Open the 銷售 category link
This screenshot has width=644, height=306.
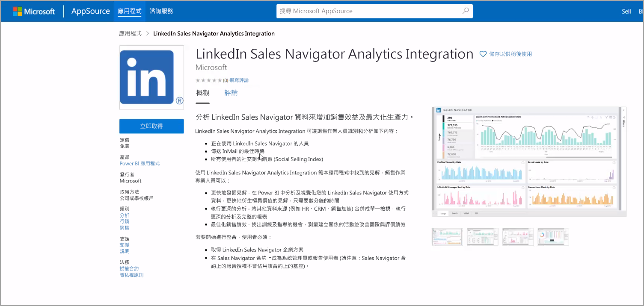[x=124, y=227]
